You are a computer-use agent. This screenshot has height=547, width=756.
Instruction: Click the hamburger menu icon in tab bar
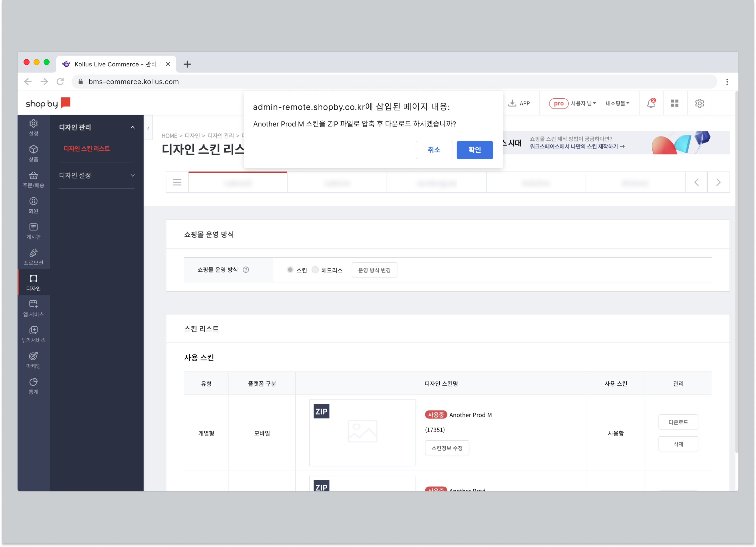(177, 182)
